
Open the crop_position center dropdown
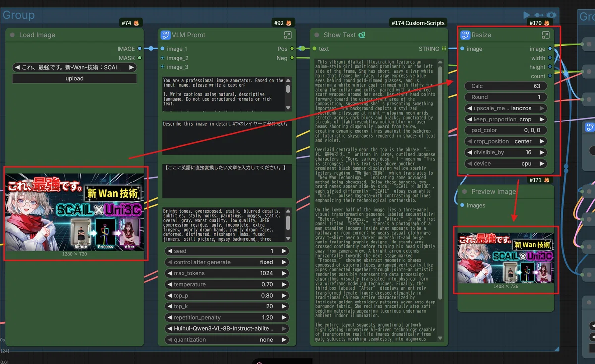506,141
